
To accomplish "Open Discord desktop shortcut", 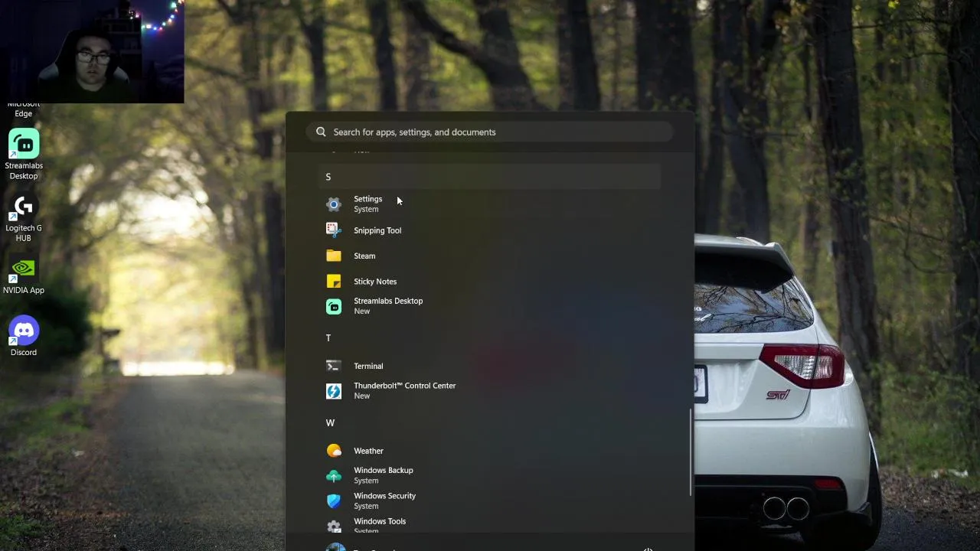I will (x=24, y=337).
